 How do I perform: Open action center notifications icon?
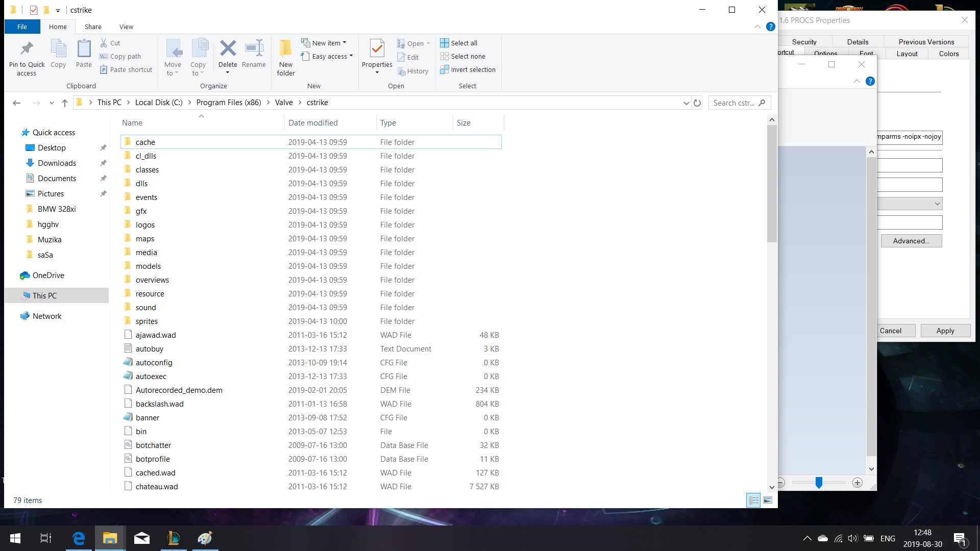[960, 539]
